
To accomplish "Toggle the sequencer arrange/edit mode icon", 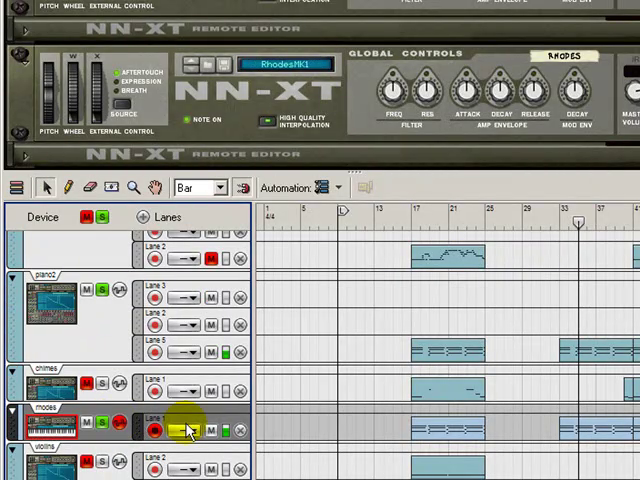I will click(x=17, y=188).
